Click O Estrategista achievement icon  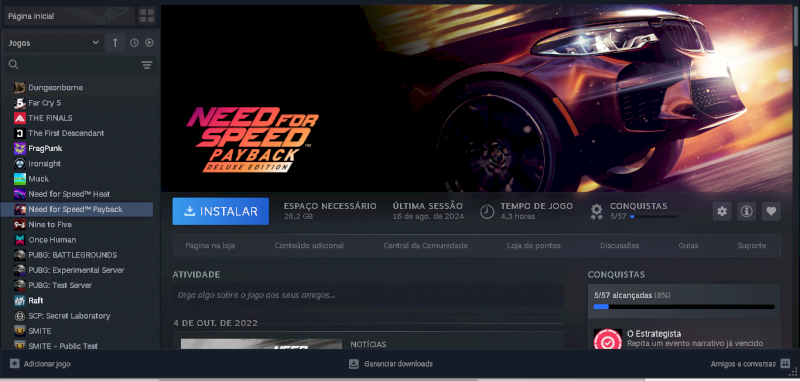coord(607,339)
